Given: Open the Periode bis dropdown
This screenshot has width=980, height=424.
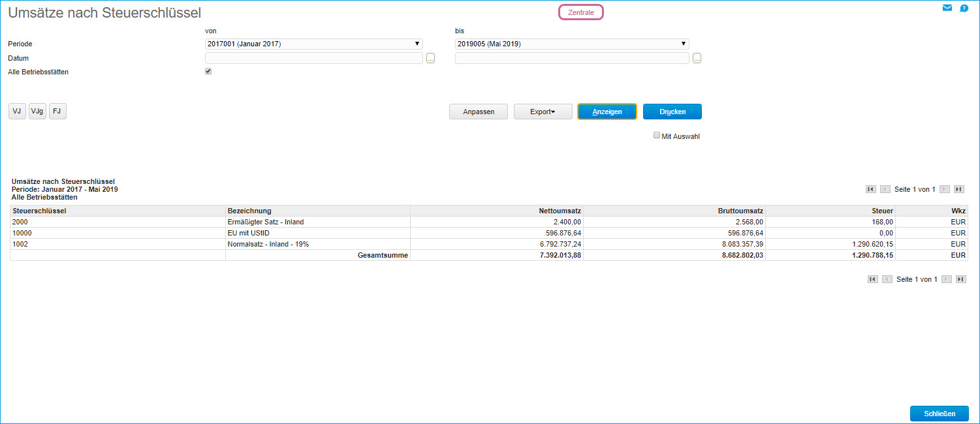Looking at the screenshot, I should tap(571, 44).
